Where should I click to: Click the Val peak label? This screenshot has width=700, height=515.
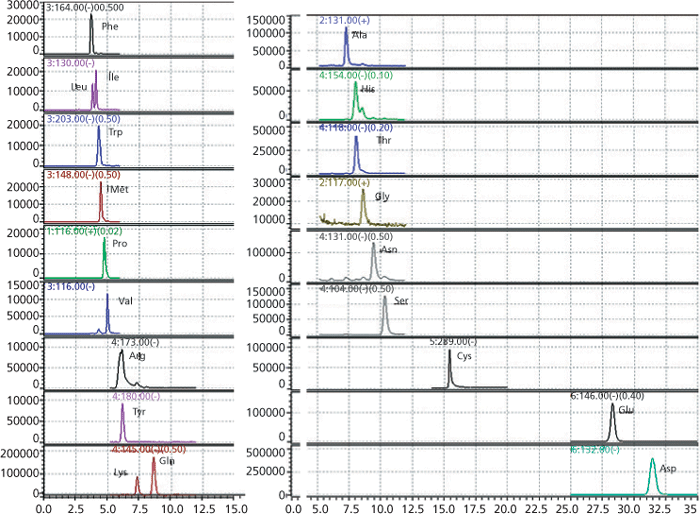[125, 301]
